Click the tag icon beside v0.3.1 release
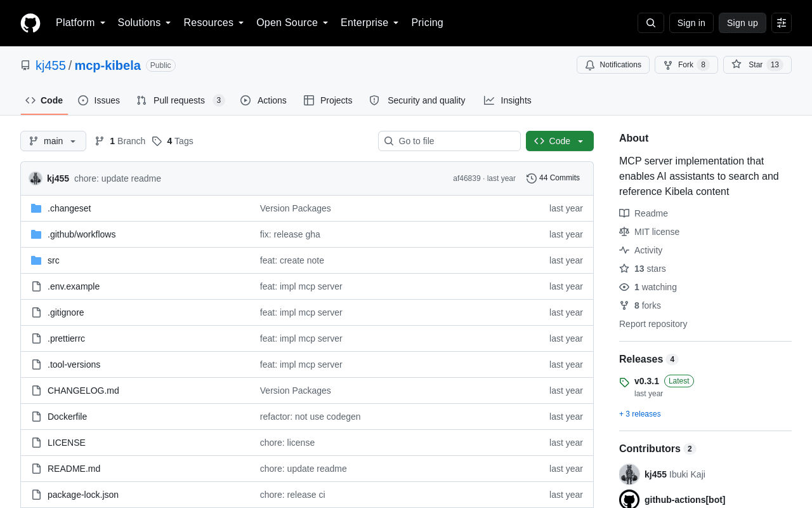The height and width of the screenshot is (508, 812). 624,382
